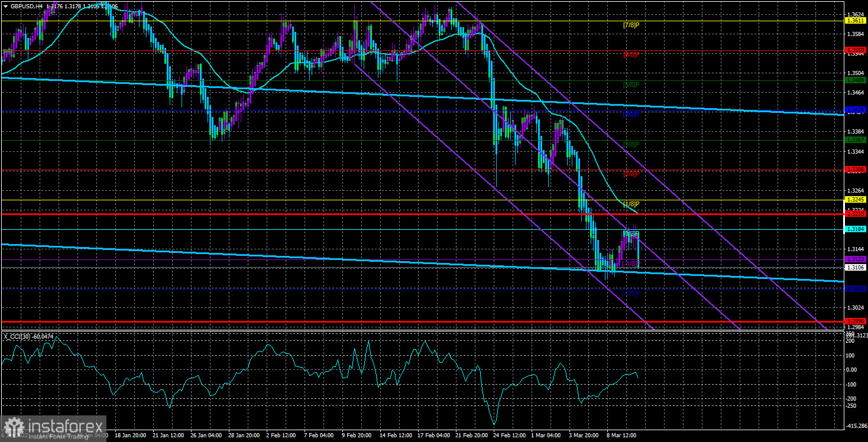Select the 1.3106 price label

pyautogui.click(x=856, y=267)
